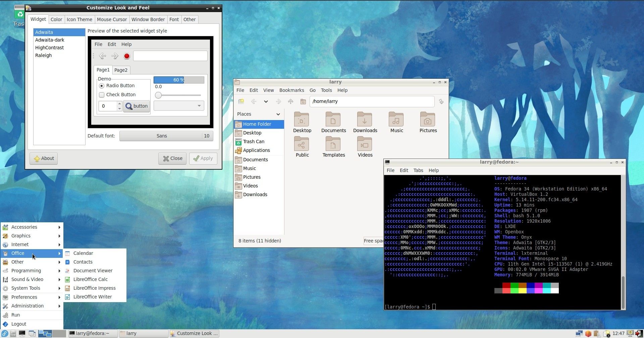Click the red record icon in preview toolbar
644x338 pixels.
click(126, 56)
